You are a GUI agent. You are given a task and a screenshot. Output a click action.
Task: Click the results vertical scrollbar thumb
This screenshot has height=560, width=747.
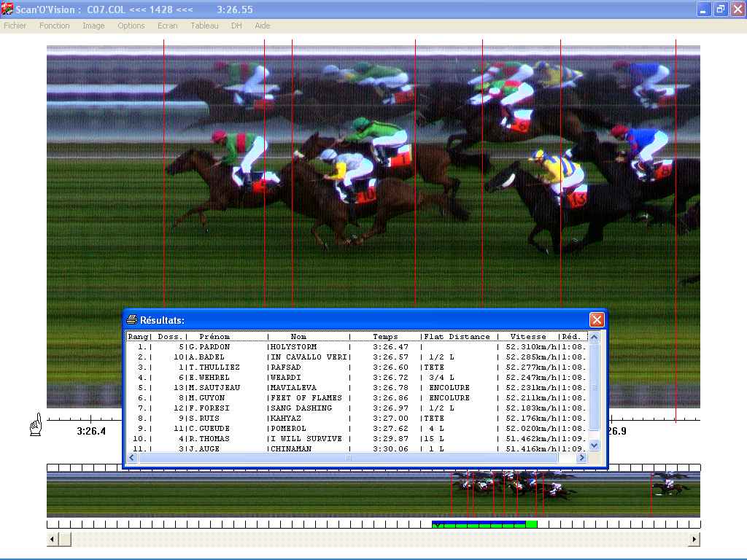[x=594, y=386]
